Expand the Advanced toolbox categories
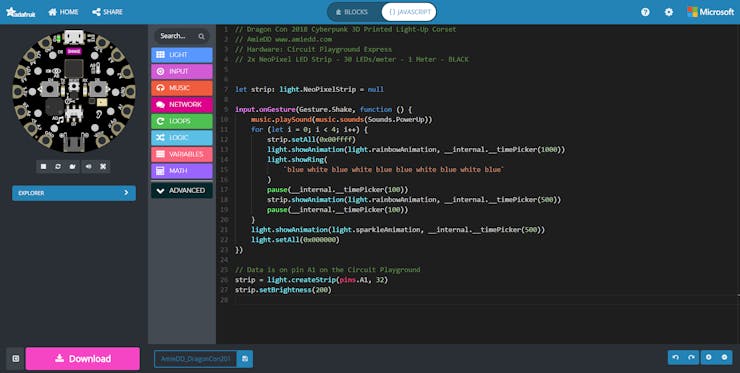The width and height of the screenshot is (740, 373). (182, 190)
